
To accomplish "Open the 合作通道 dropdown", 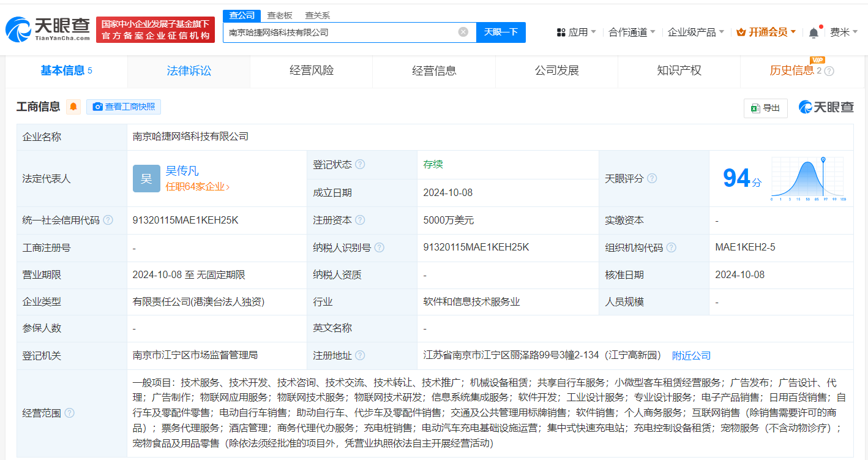I will click(x=632, y=32).
